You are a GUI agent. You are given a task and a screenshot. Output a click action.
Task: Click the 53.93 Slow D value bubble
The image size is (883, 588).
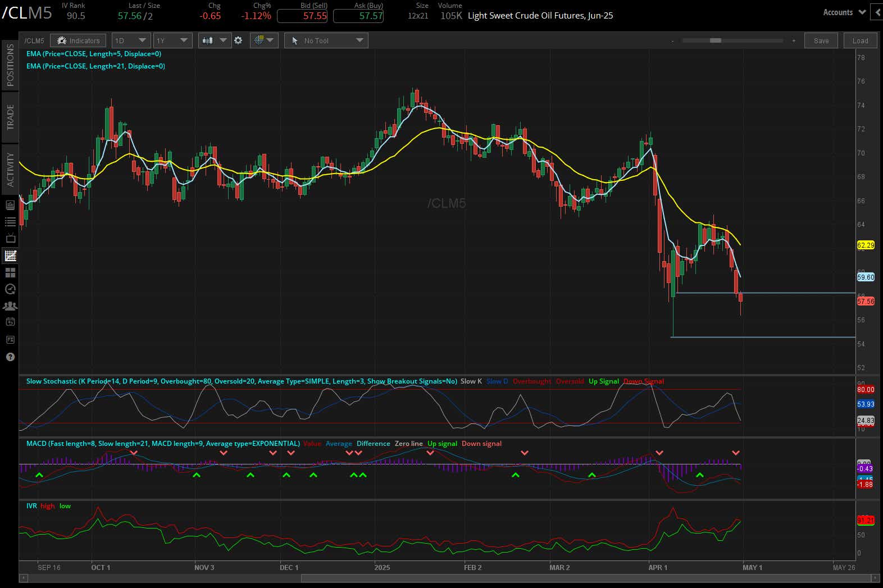[866, 404]
